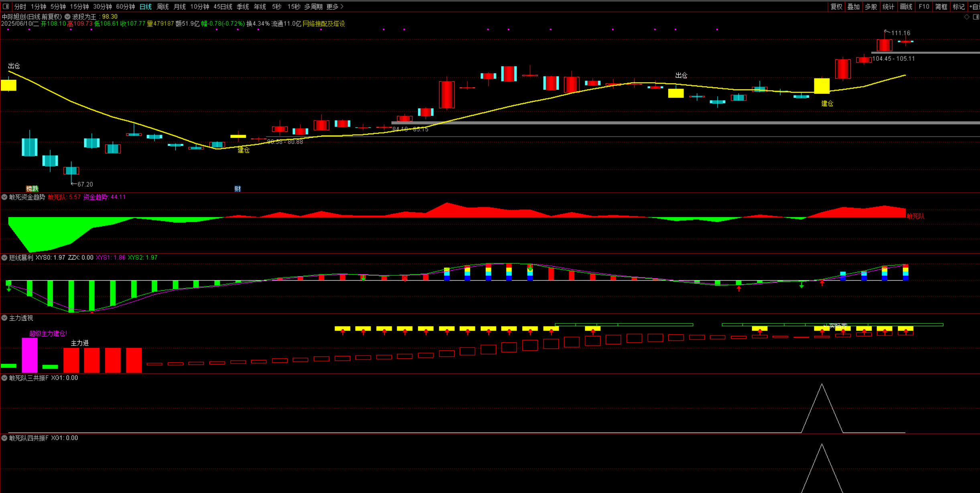The height and width of the screenshot is (493, 980).
Task: Click 标记 to mark this stock
Action: pyautogui.click(x=958, y=6)
